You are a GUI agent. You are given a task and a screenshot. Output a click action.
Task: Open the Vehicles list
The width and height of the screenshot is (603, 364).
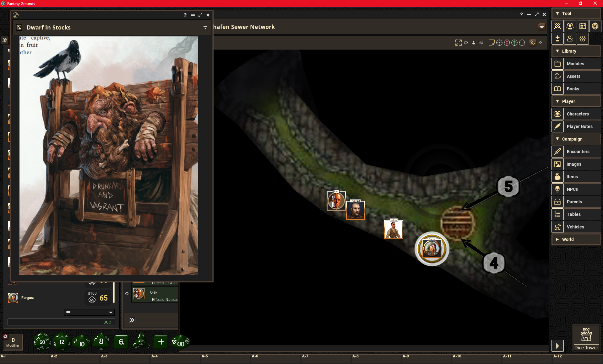(576, 227)
